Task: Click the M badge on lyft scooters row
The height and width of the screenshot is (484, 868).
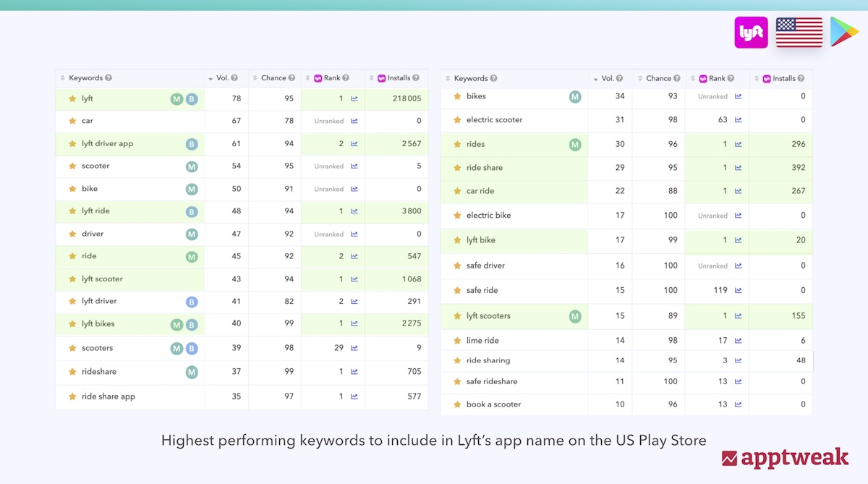Action: [x=575, y=316]
